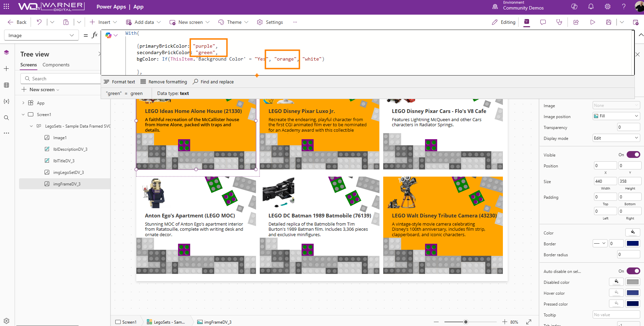Open the Search icon in left sidebar

[6, 118]
